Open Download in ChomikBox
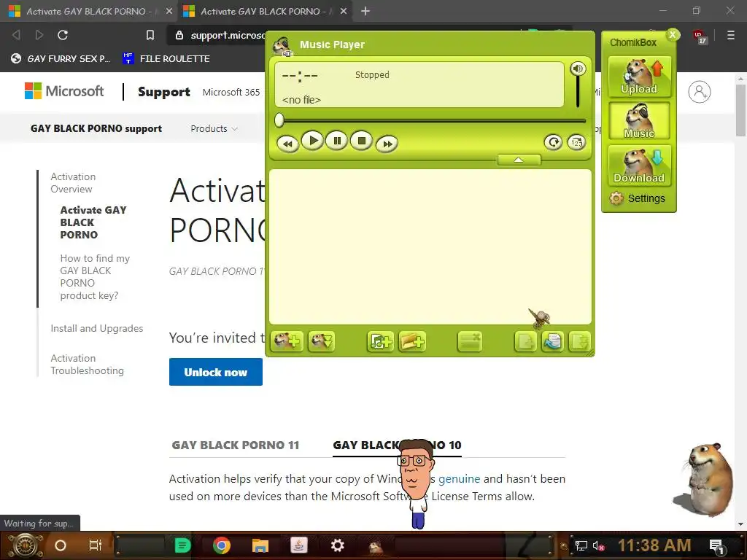 (x=639, y=166)
